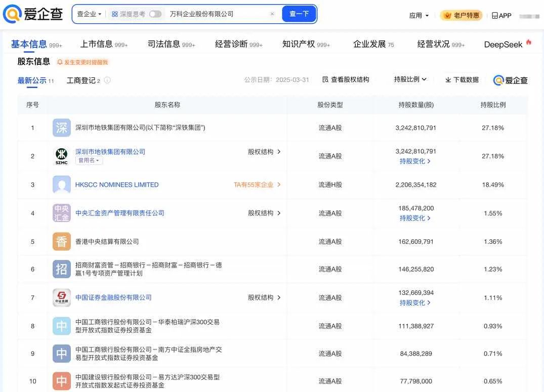The image size is (544, 392).
Task: Select the 最新公示 sub-tab
Action: (x=35, y=80)
